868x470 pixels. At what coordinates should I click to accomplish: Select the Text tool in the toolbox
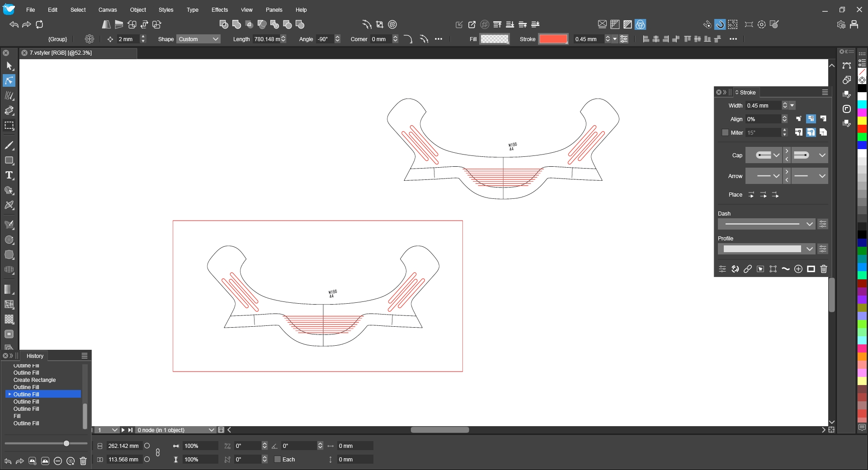click(x=9, y=175)
